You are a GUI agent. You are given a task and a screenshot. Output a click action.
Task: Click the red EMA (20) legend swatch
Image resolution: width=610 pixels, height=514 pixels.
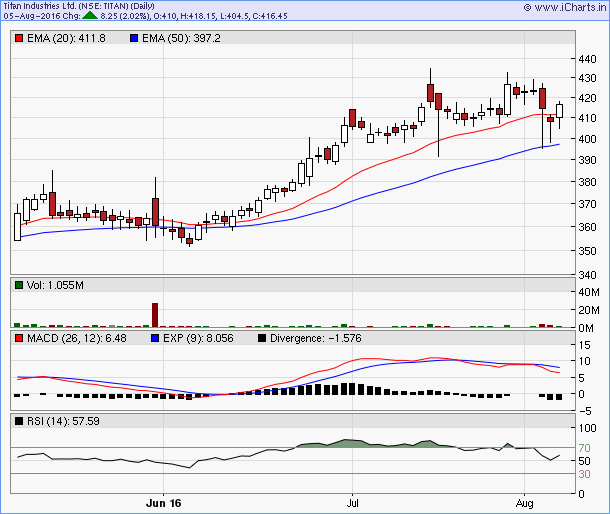click(x=19, y=38)
